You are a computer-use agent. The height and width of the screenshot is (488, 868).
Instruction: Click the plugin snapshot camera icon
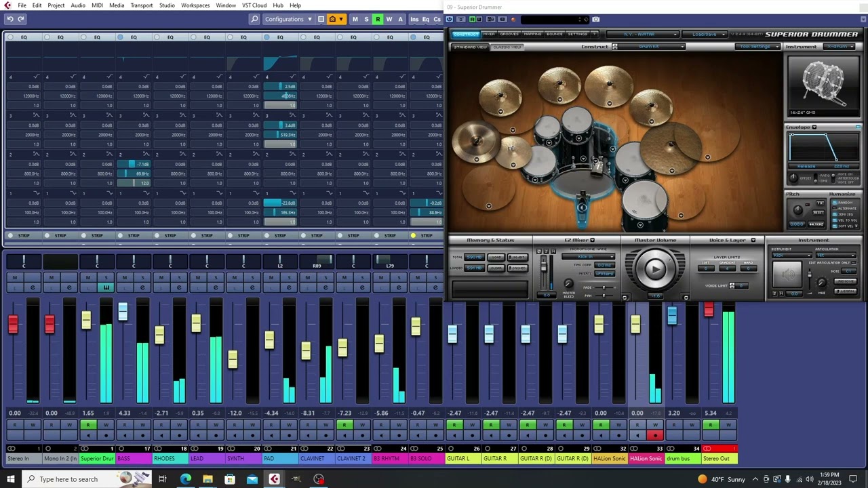tap(595, 19)
